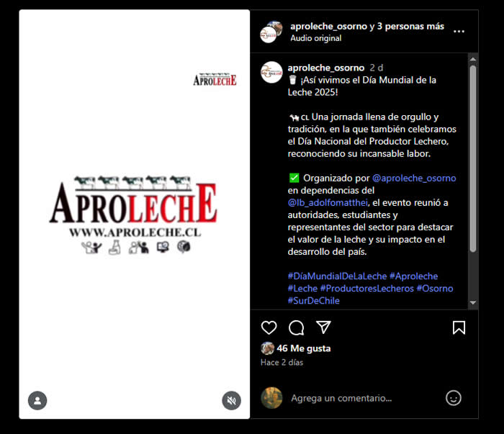Click the scrollbar up arrow in caption
This screenshot has height=434, width=504.
tap(473, 60)
